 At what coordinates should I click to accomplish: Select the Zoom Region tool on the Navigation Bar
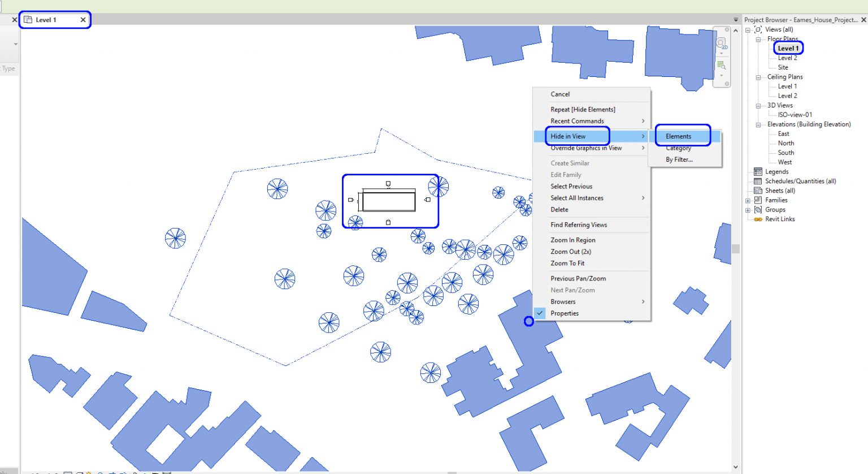(721, 66)
